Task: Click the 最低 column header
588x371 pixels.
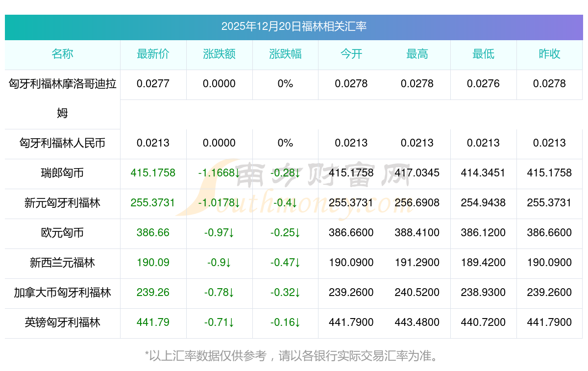Action: [484, 54]
